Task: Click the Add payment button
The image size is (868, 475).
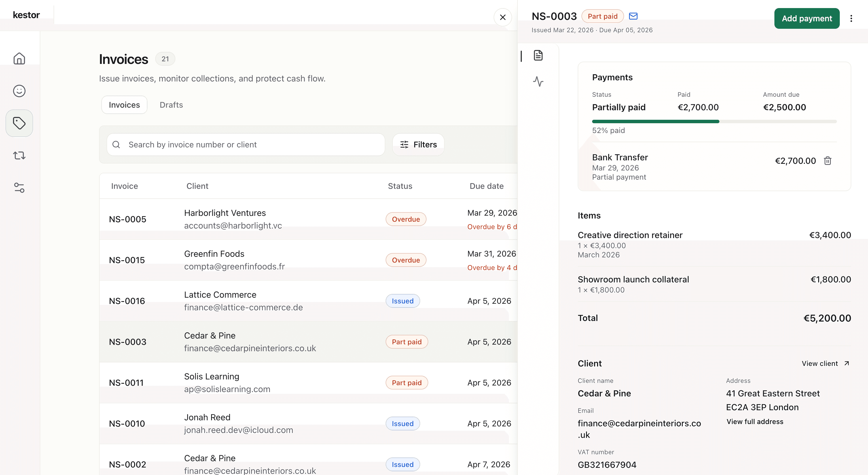Action: [x=807, y=18]
